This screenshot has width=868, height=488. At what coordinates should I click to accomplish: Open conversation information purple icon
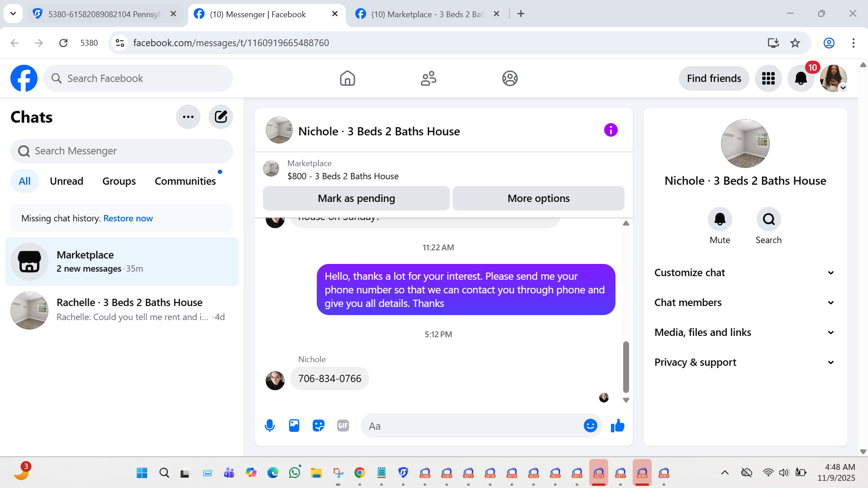[610, 130]
